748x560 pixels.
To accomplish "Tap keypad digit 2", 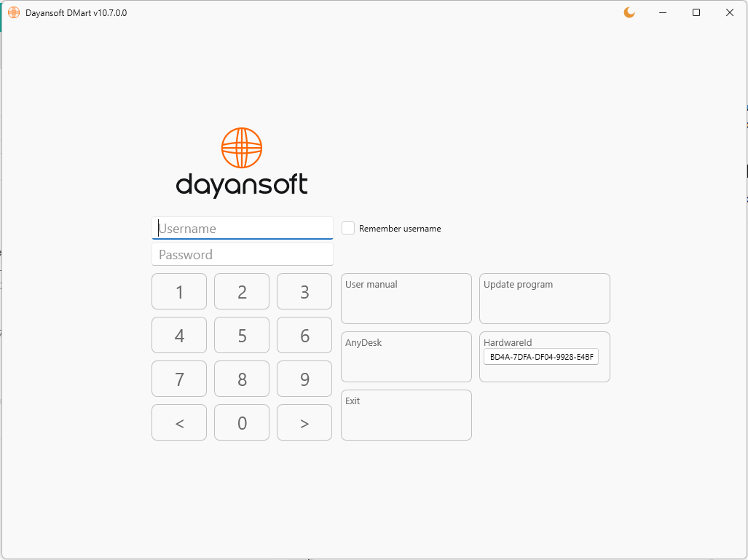I will (242, 291).
